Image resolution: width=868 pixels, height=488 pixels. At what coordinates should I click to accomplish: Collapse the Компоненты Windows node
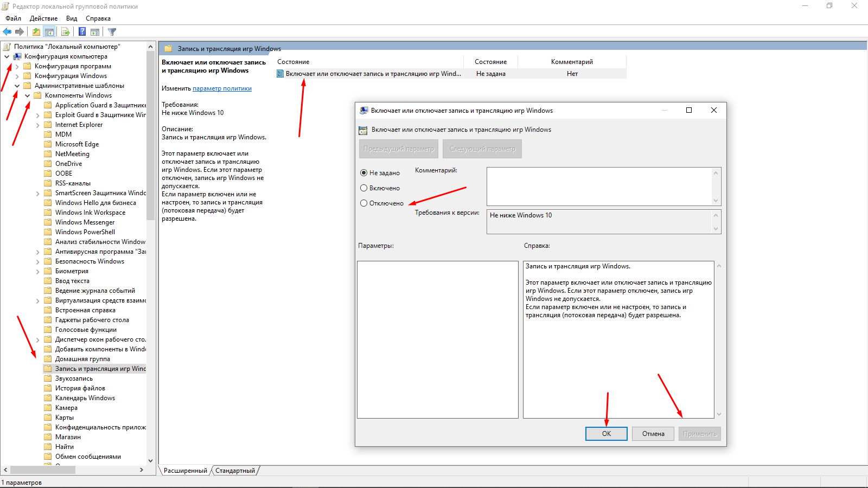coord(27,95)
